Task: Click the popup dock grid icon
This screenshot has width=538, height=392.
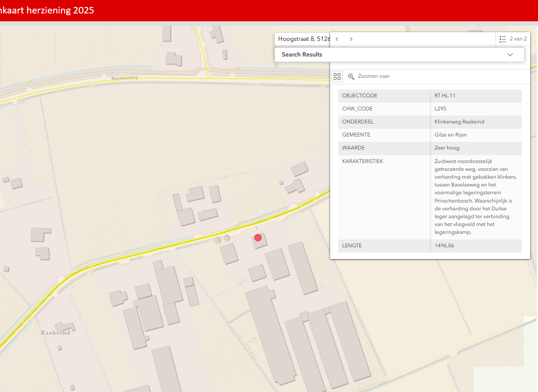Action: coord(337,76)
